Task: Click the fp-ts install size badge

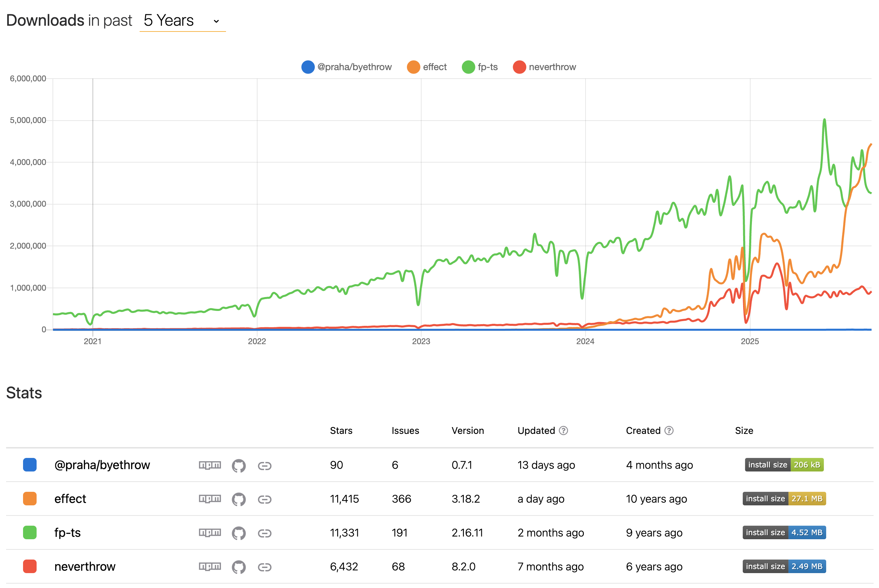Action: click(x=784, y=532)
